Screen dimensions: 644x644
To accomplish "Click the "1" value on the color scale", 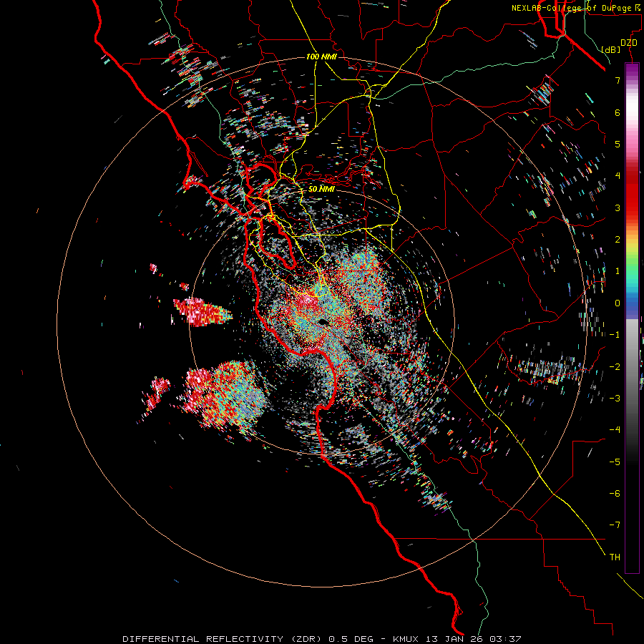I will click(x=618, y=271).
